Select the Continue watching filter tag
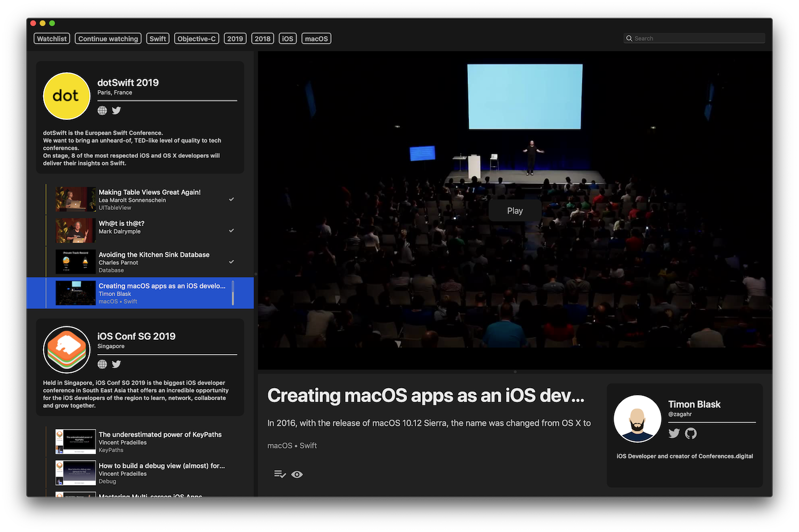This screenshot has width=799, height=532. click(108, 38)
